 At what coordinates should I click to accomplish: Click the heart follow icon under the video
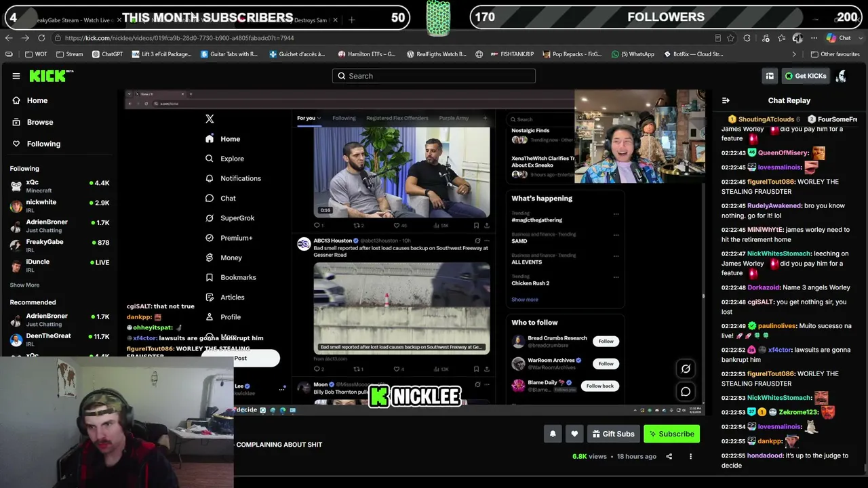coord(574,434)
